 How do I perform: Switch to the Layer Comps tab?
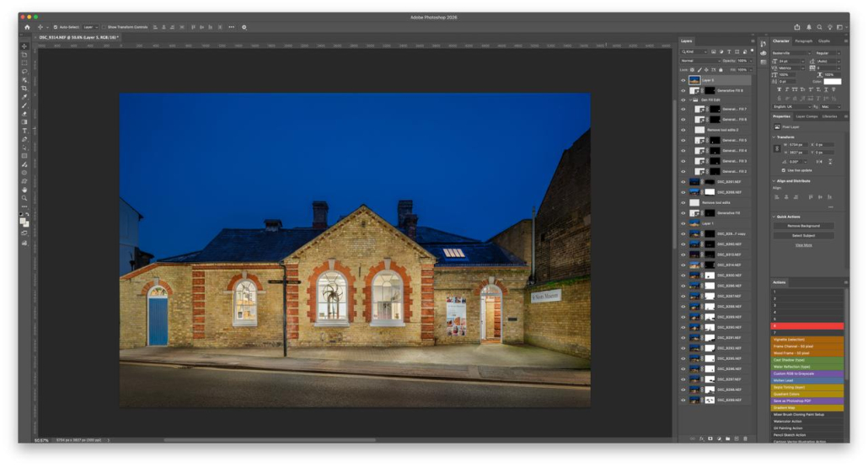coord(806,116)
